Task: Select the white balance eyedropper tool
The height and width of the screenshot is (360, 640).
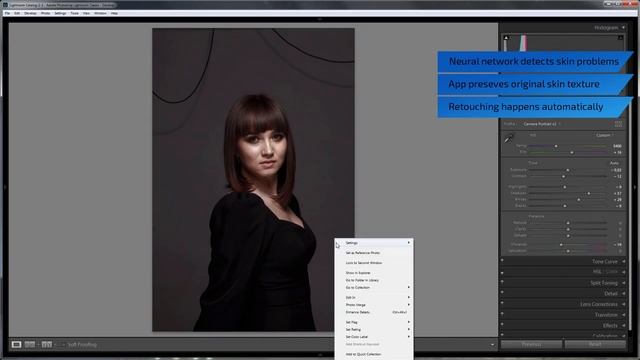Action: (509, 138)
